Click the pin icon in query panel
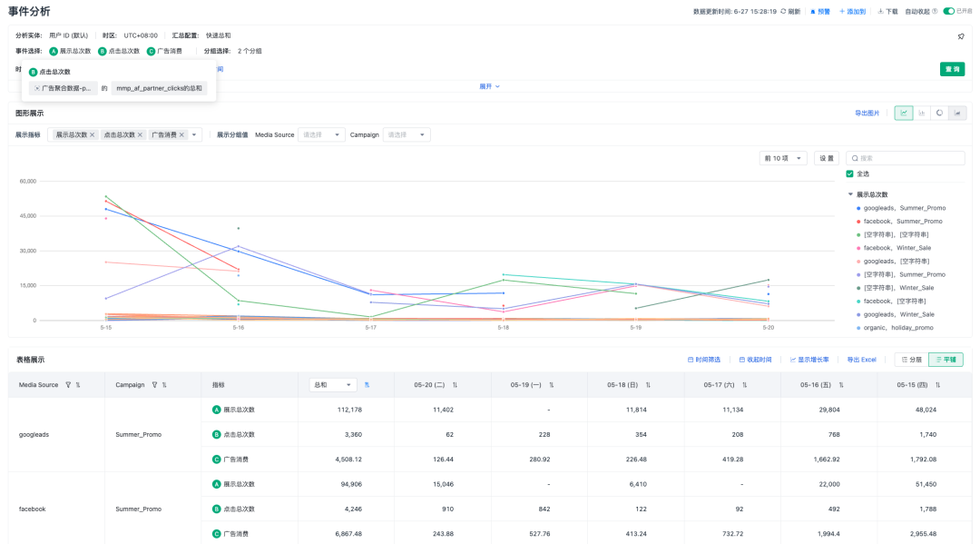Viewport: 980px width, 544px height. click(961, 36)
